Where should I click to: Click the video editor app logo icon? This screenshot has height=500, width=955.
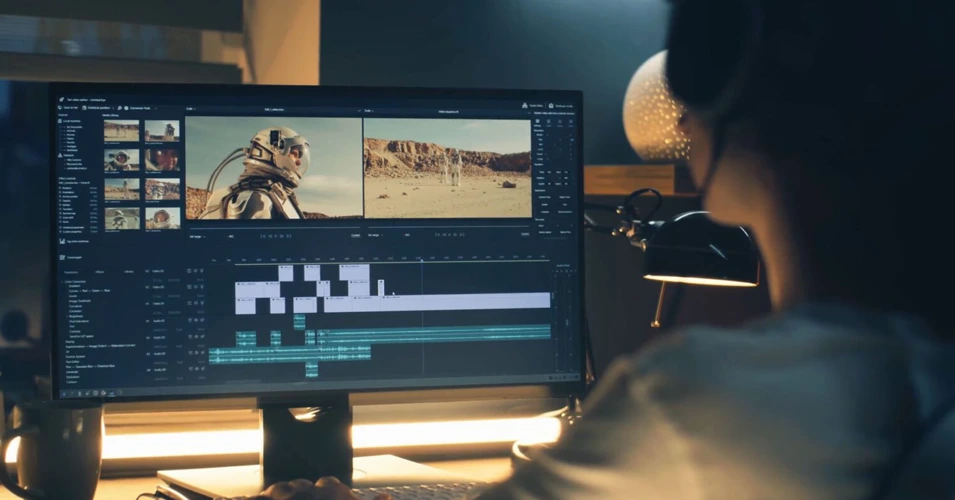[62, 99]
